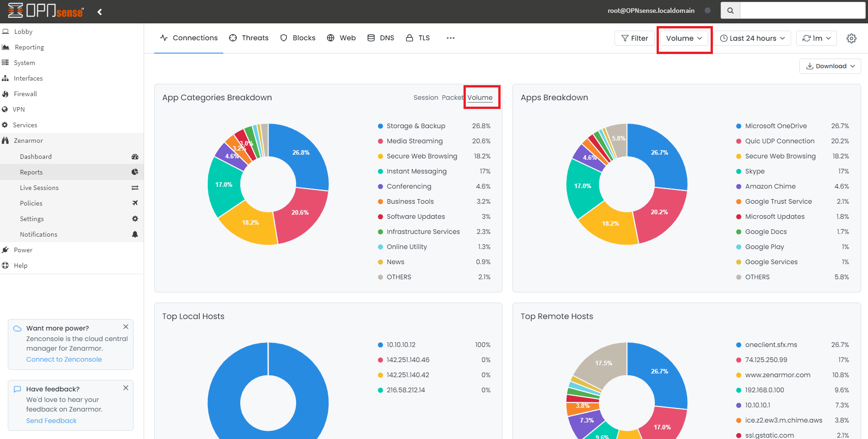Click the Filter button
Viewport: 868px width, 439px height.
(635, 38)
